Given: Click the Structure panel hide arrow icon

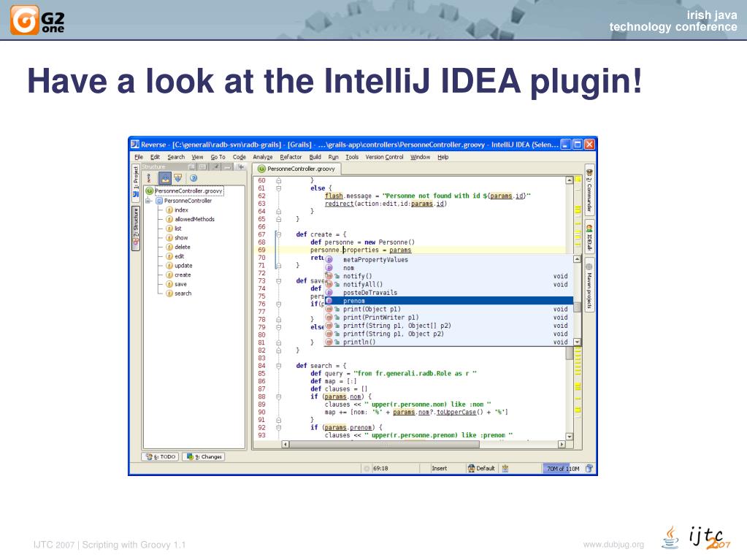Looking at the screenshot, I should 241,166.
